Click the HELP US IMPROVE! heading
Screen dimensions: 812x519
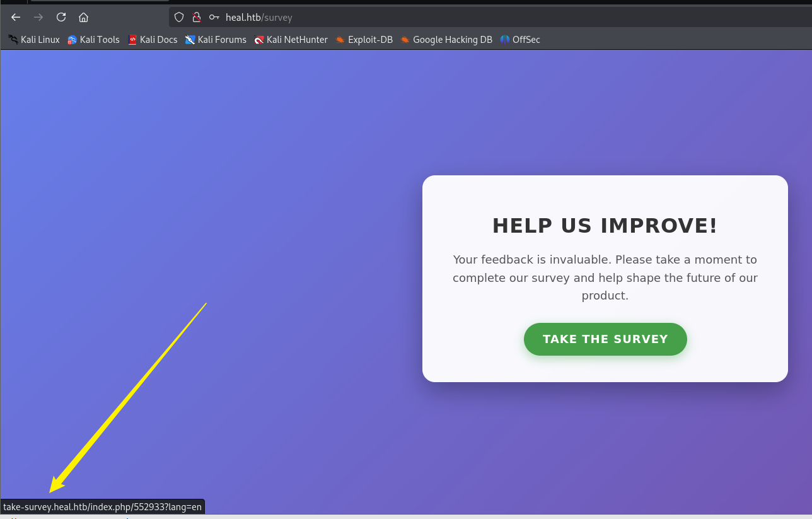605,226
